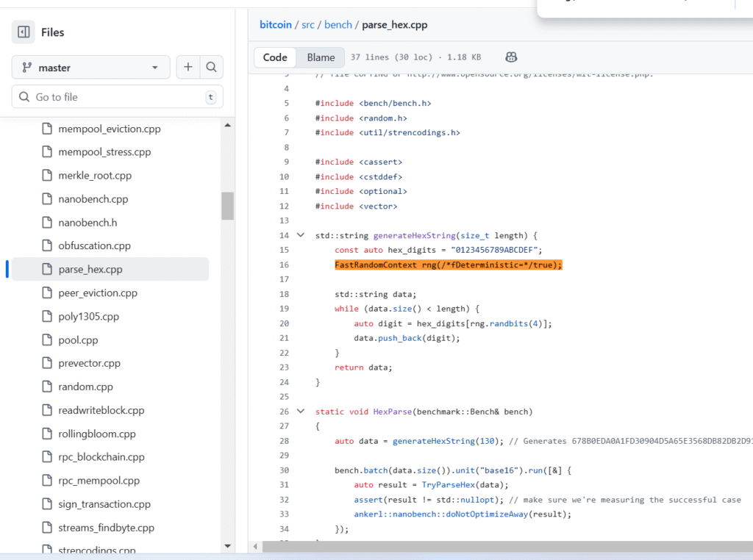753x560 pixels.
Task: Open file tree search via magnifier icon
Action: (212, 67)
